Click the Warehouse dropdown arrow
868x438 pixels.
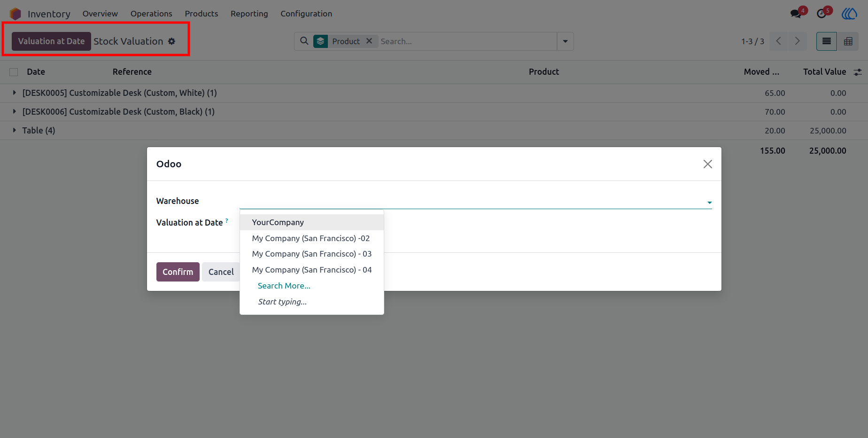(709, 203)
